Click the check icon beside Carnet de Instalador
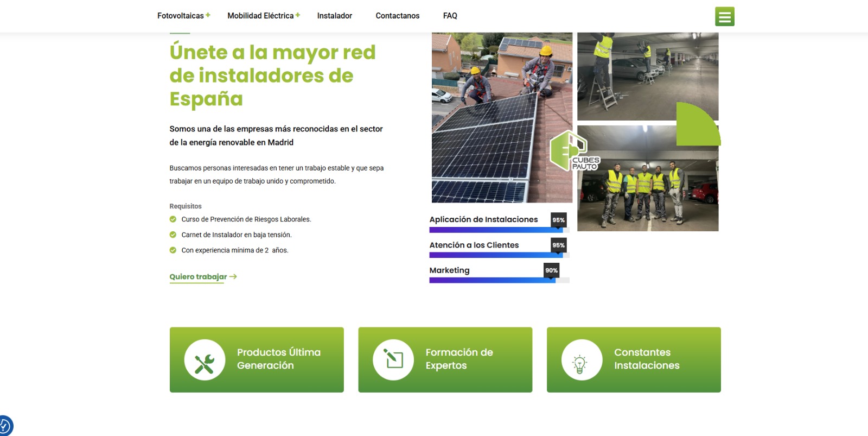The height and width of the screenshot is (436, 868). point(173,235)
